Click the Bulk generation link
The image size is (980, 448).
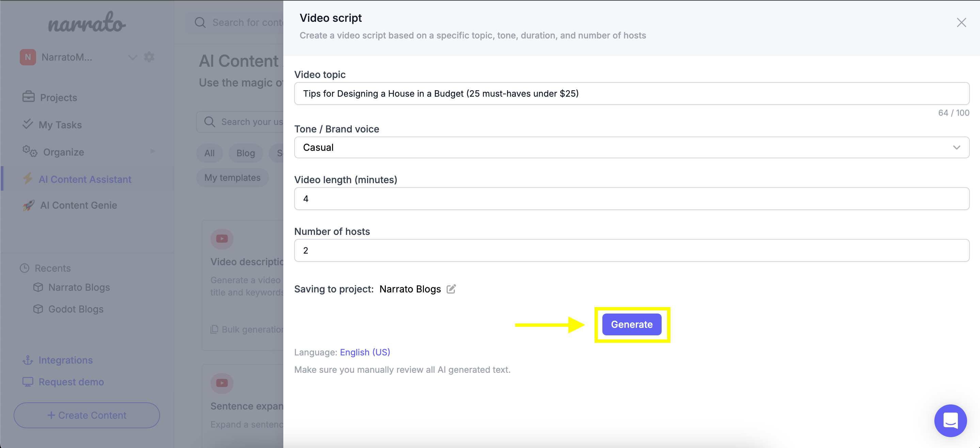(247, 329)
